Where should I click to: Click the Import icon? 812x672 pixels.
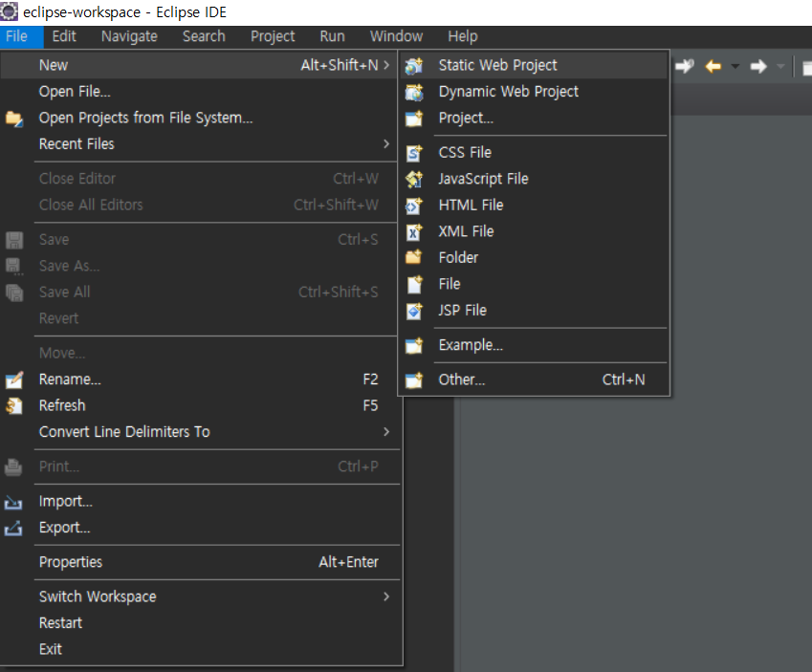pos(13,502)
